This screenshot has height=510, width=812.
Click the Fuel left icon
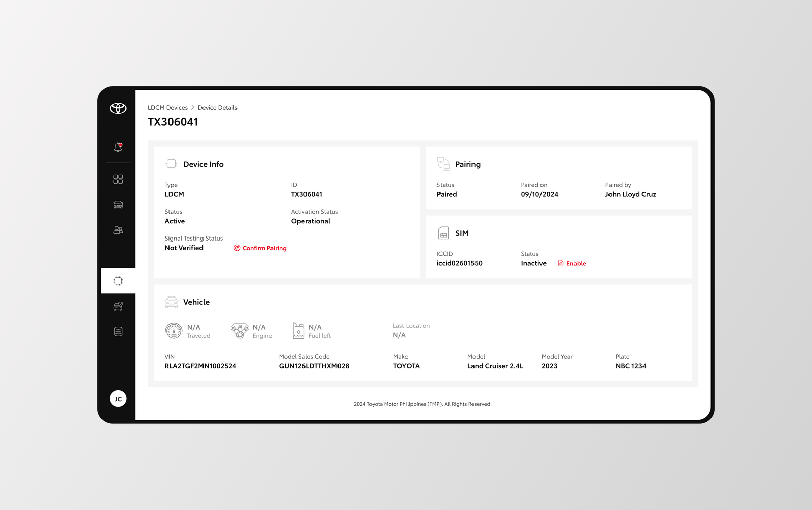point(298,331)
